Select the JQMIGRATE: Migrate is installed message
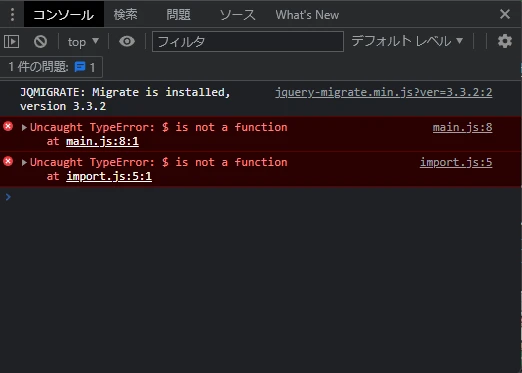The width and height of the screenshot is (522, 373). click(x=125, y=99)
